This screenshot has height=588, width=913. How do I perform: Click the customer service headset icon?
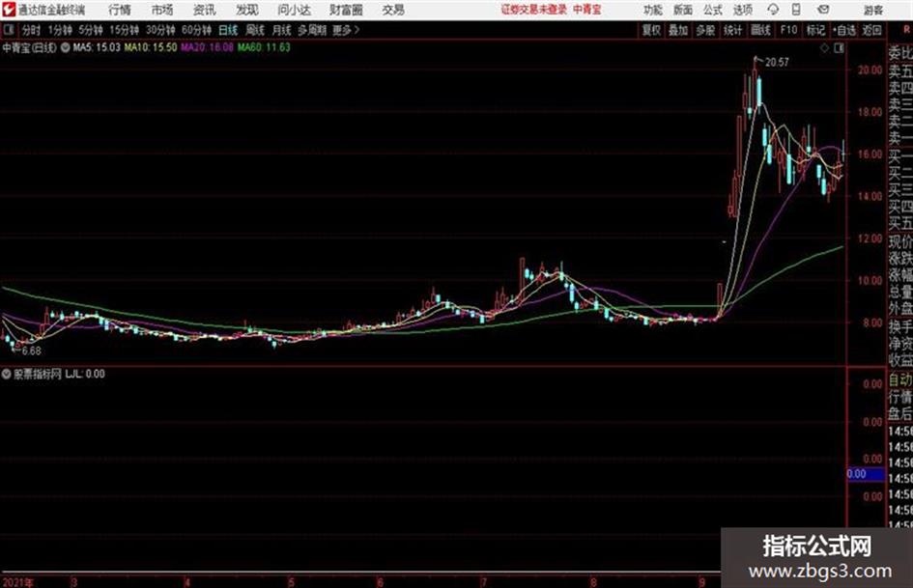773,10
